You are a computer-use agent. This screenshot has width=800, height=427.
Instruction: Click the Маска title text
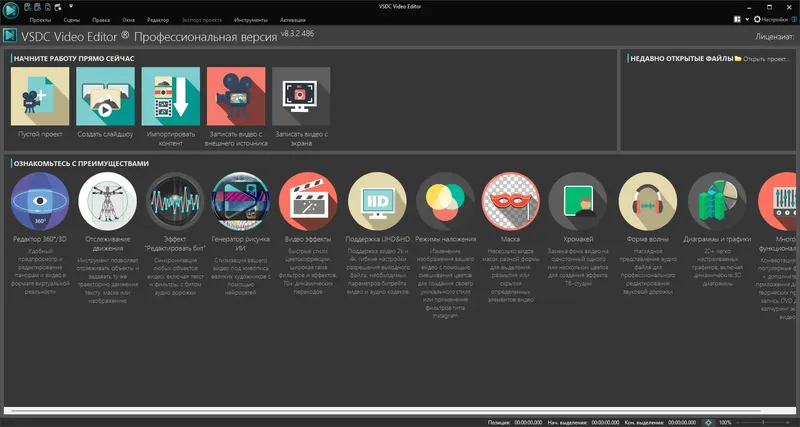[511, 239]
